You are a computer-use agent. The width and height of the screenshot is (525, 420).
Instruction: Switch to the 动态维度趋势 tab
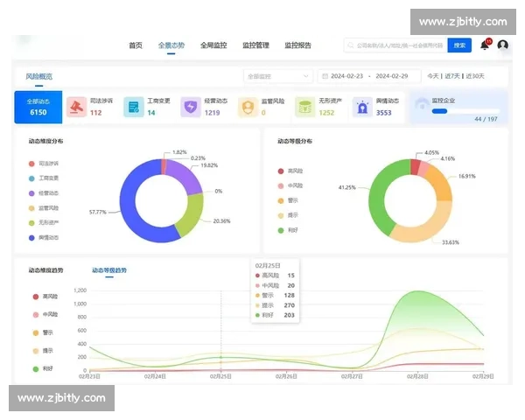pos(45,270)
